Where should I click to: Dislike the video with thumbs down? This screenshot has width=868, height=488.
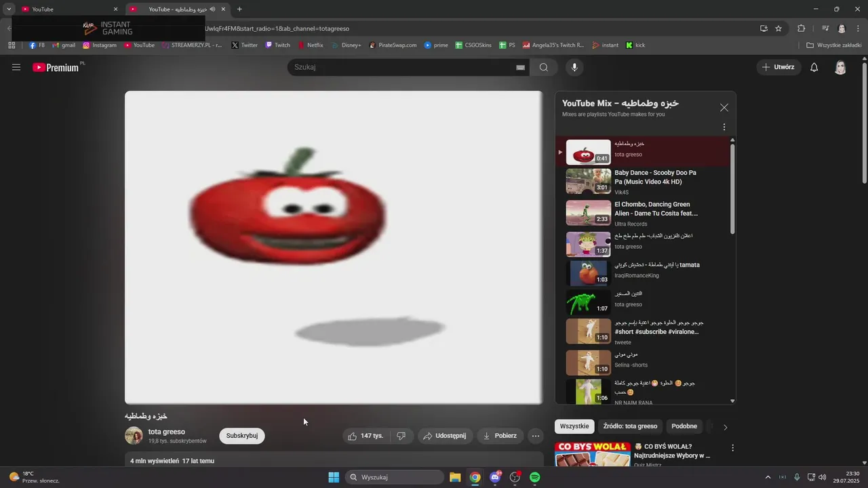point(401,436)
